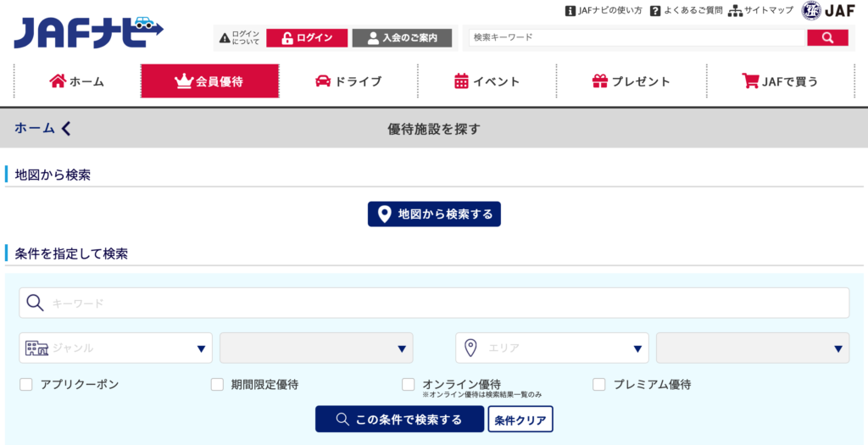The height and width of the screenshot is (445, 868).
Task: Click the 入会のご案内 button
Action: 403,38
